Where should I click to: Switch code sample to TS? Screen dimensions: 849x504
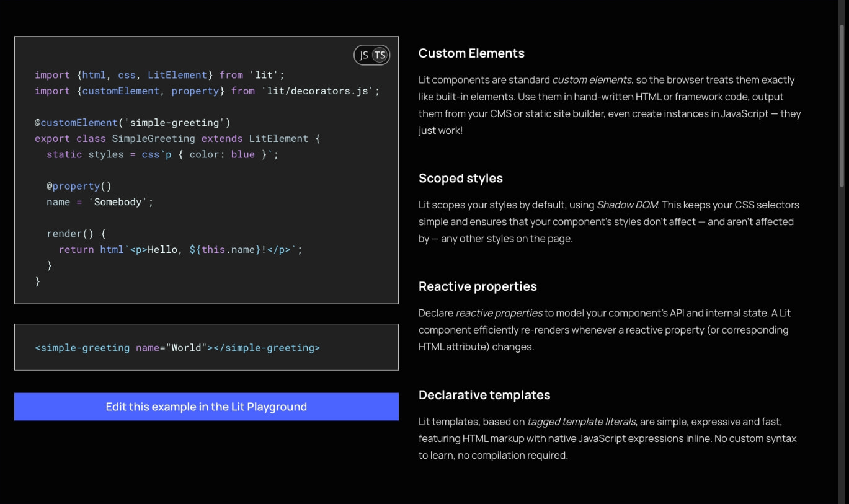pos(380,55)
